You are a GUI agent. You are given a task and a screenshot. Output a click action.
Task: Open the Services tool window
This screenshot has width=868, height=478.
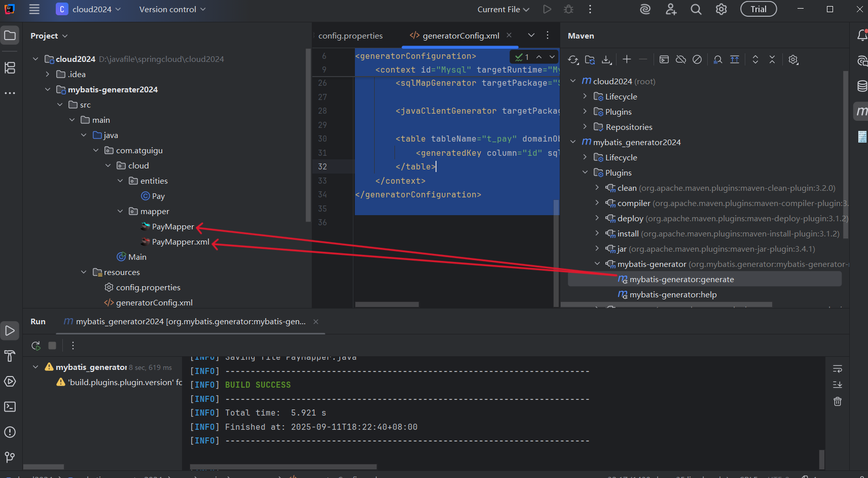coord(10,381)
